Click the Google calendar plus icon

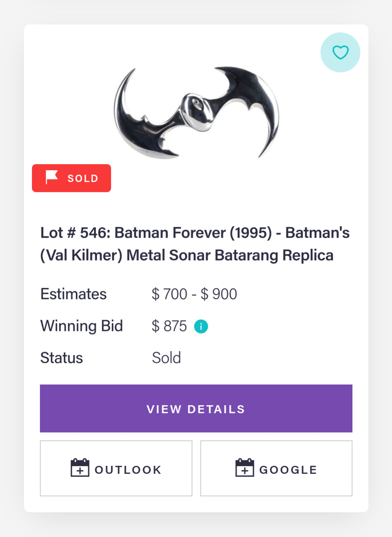pyautogui.click(x=245, y=468)
